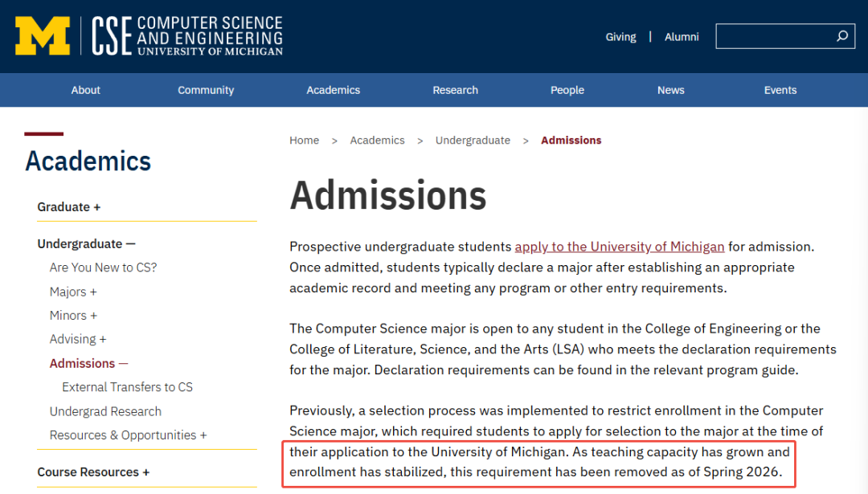
Task: Open Undergrad Research page
Action: coord(105,411)
